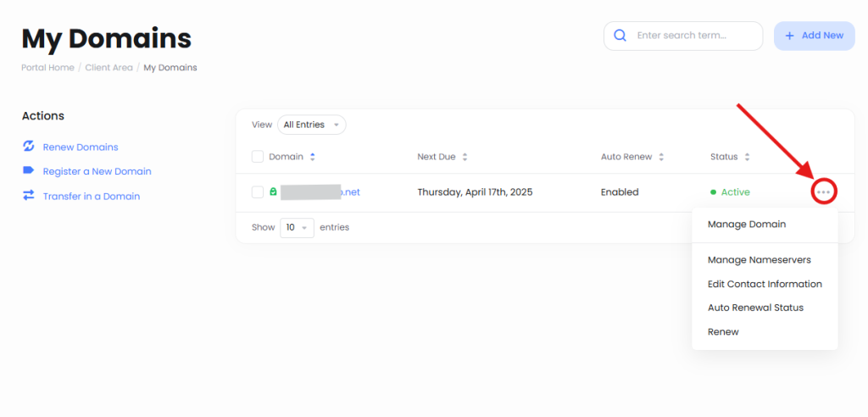Click the green SSL lock icon beside domain
This screenshot has width=868, height=417.
pyautogui.click(x=273, y=192)
